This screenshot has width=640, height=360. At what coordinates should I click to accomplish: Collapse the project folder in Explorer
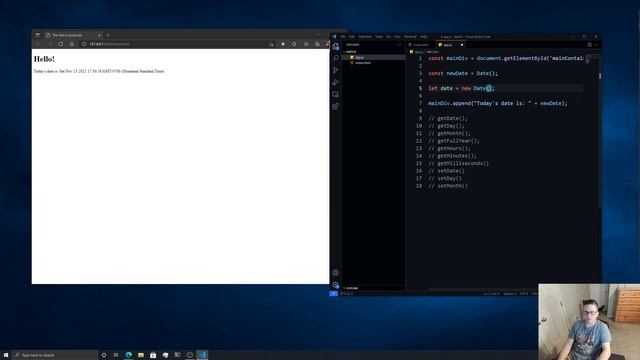click(x=373, y=52)
